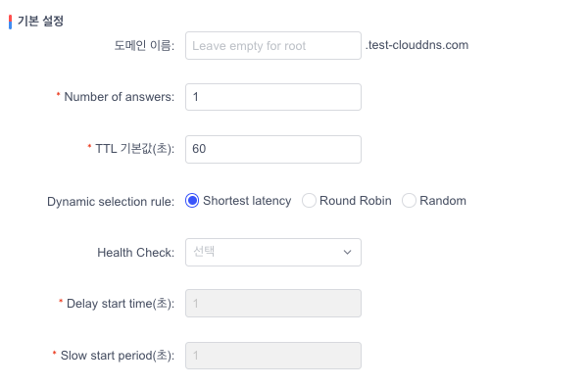
Task: Click the Number of answers label
Action: coord(120,97)
